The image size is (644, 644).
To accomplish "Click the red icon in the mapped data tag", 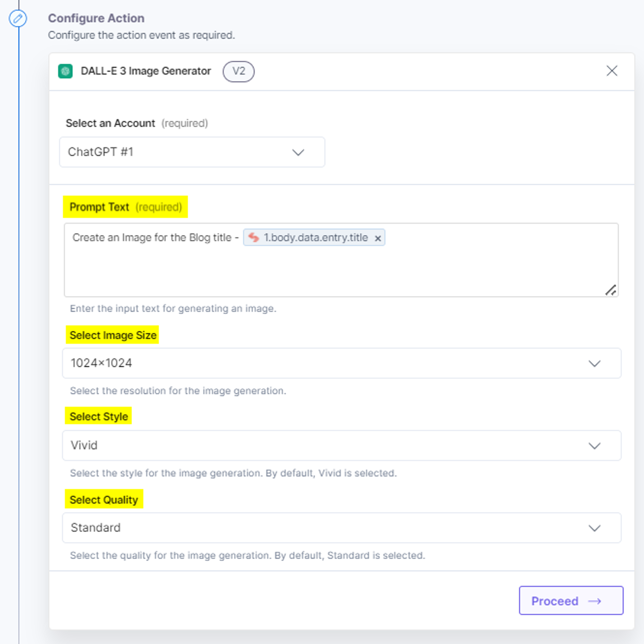I will (x=254, y=237).
